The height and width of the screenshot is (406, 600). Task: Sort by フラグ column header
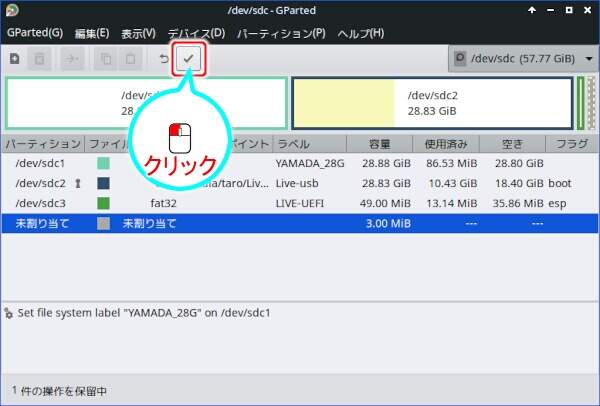click(x=572, y=144)
